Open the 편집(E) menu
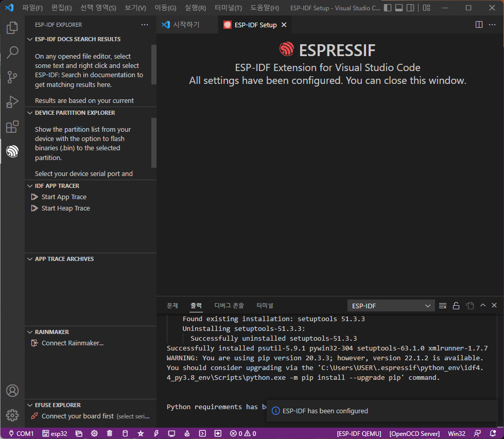Screen dimensions: 504x439 pyautogui.click(x=61, y=8)
